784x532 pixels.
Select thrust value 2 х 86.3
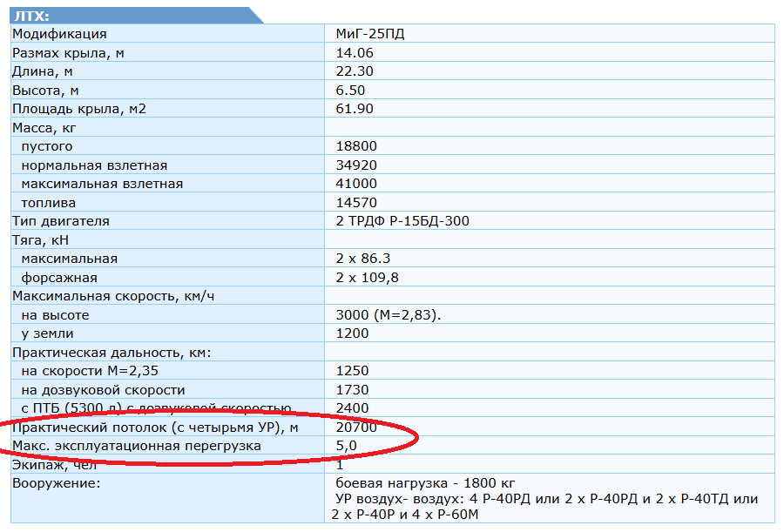(x=363, y=259)
